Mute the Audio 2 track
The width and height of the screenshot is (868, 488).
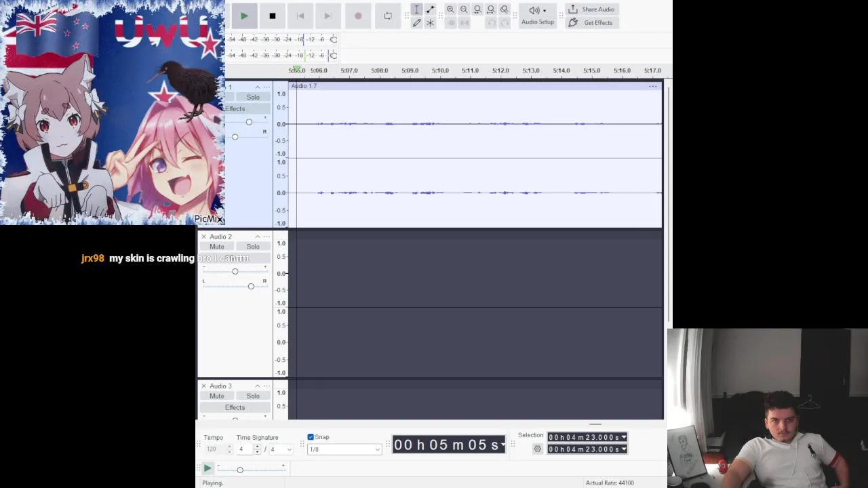point(217,247)
